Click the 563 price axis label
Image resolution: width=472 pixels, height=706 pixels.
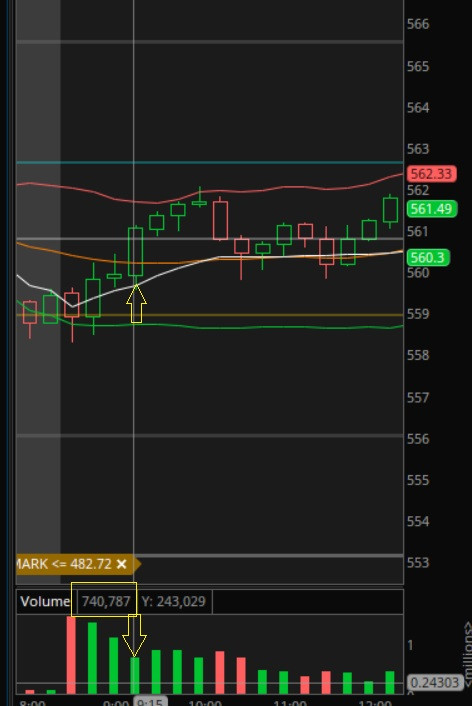(418, 149)
